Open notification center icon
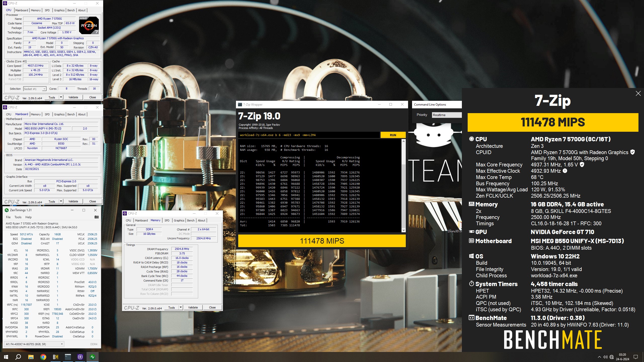The height and width of the screenshot is (362, 644). 636,357
